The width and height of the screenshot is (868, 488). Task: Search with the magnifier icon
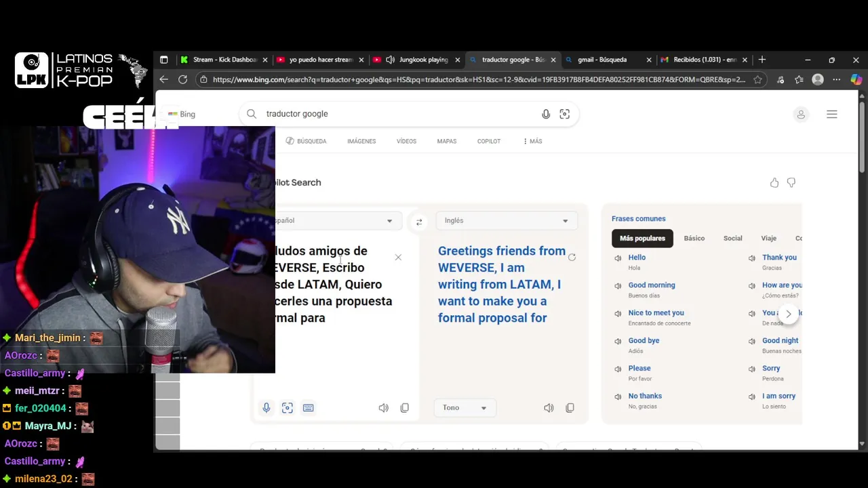pos(252,114)
